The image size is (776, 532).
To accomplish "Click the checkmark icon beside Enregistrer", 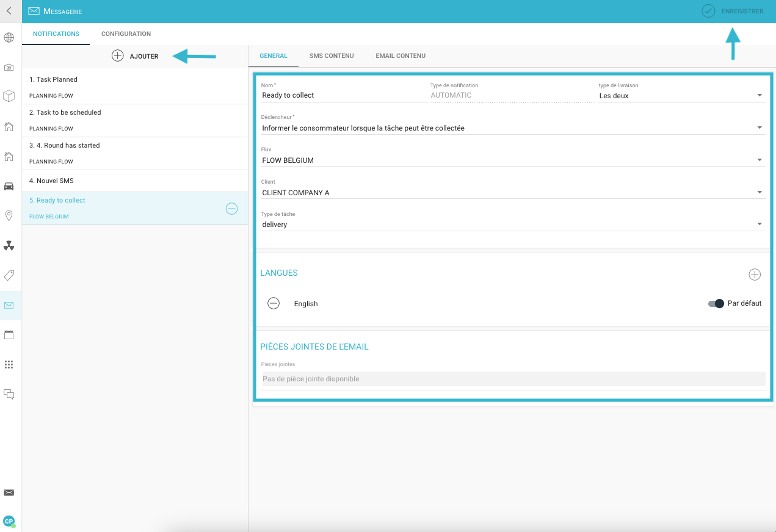I will coord(708,11).
